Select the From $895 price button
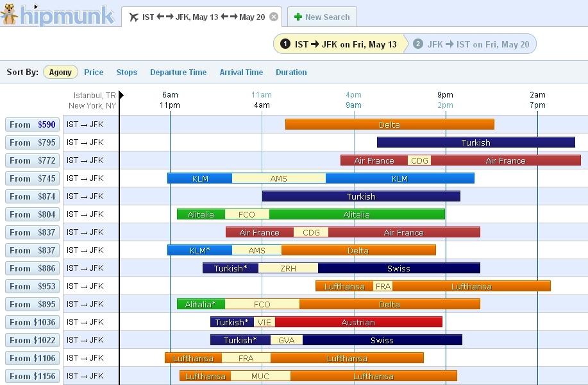The height and width of the screenshot is (385, 588). click(32, 304)
